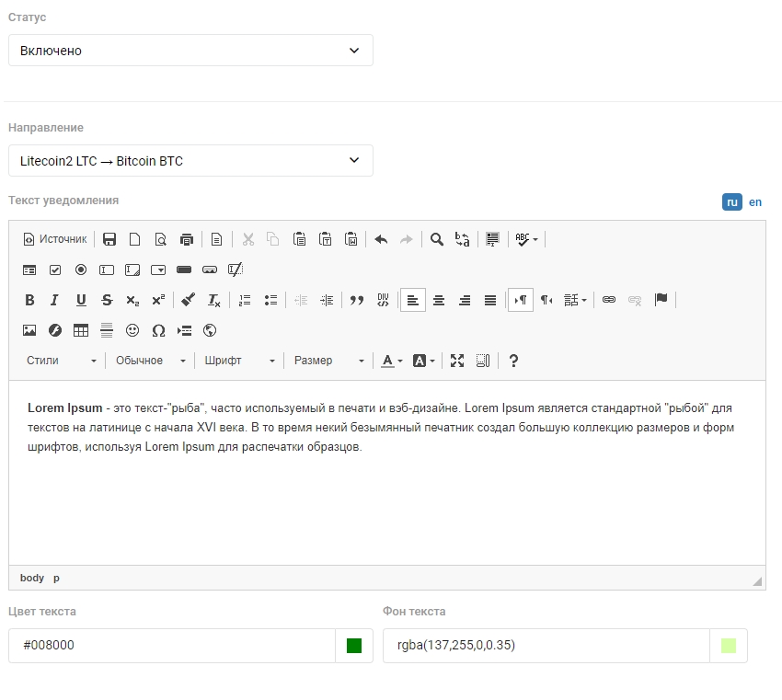Click the Link insertion icon

[609, 300]
